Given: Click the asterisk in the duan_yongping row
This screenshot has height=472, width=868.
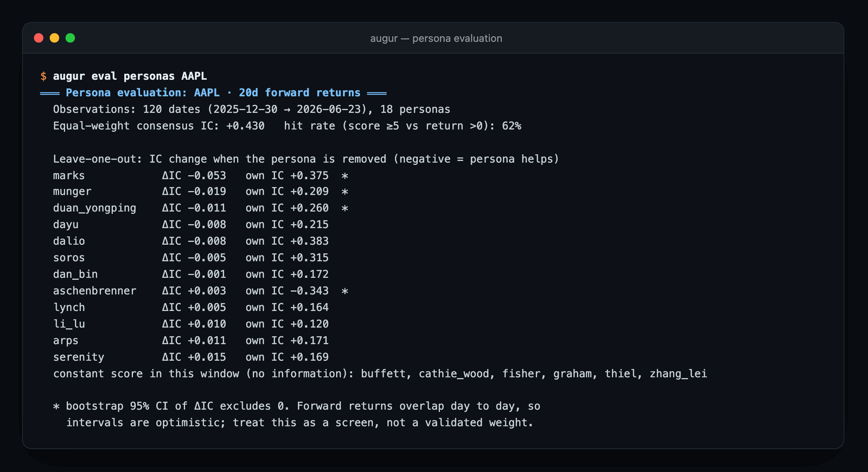Looking at the screenshot, I should [345, 208].
